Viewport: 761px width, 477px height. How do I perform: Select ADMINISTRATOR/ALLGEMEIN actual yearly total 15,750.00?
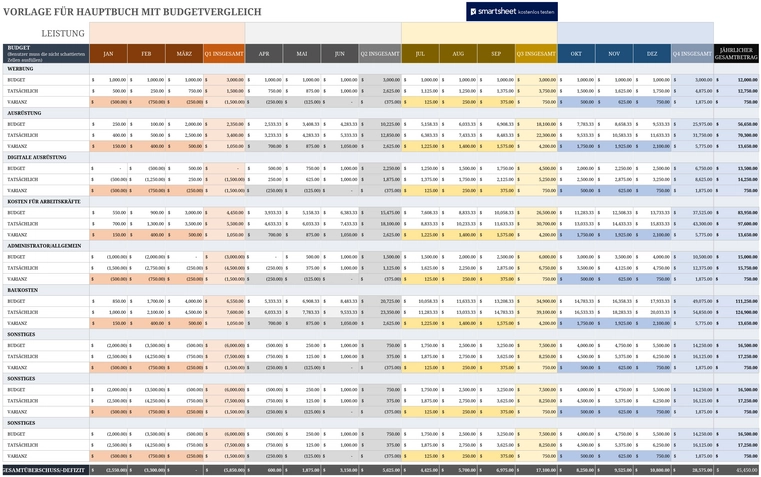(x=736, y=268)
